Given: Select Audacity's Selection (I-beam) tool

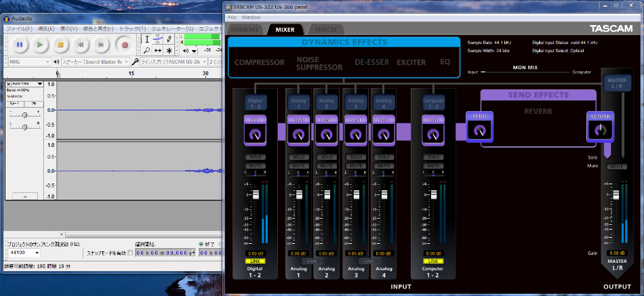Looking at the screenshot, I should coord(147,39).
